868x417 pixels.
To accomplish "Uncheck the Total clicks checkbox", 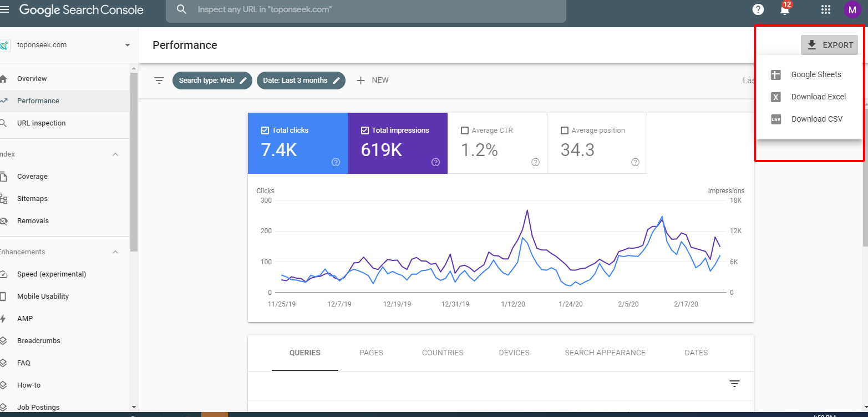I will click(265, 130).
